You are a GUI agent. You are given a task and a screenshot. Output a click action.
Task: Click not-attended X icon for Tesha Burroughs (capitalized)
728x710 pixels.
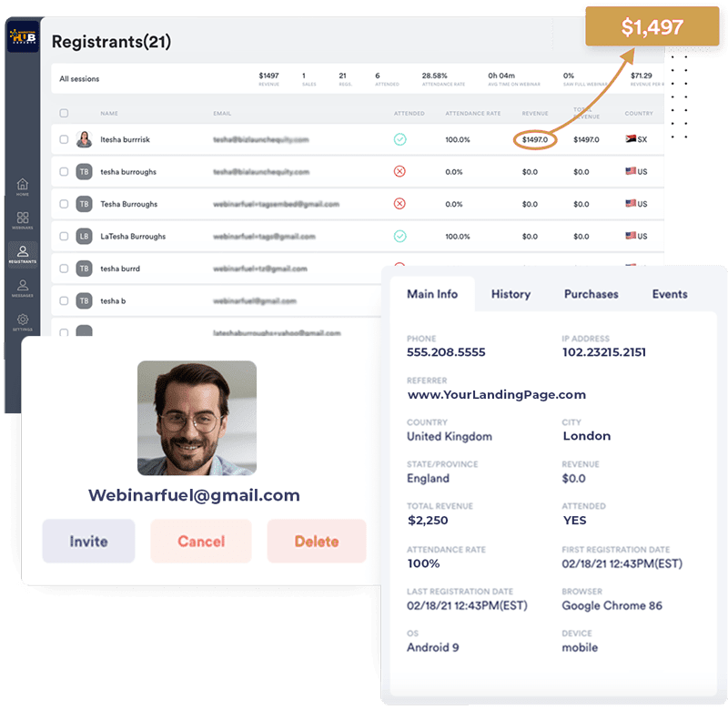click(x=399, y=203)
